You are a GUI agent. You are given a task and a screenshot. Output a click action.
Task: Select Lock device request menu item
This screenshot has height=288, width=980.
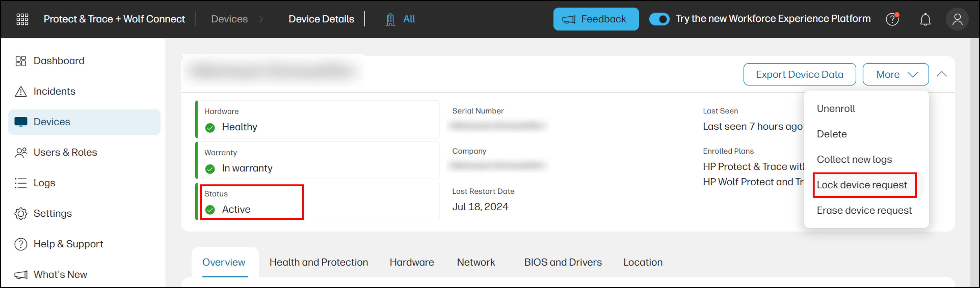point(862,185)
